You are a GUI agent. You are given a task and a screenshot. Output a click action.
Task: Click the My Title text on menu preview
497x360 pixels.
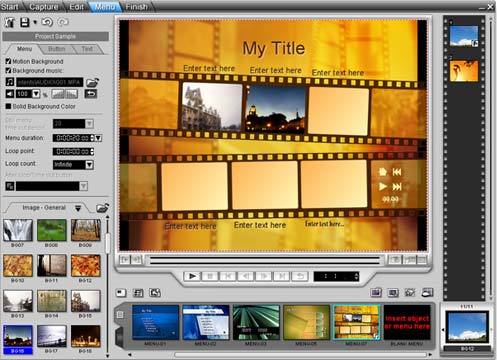point(274,48)
